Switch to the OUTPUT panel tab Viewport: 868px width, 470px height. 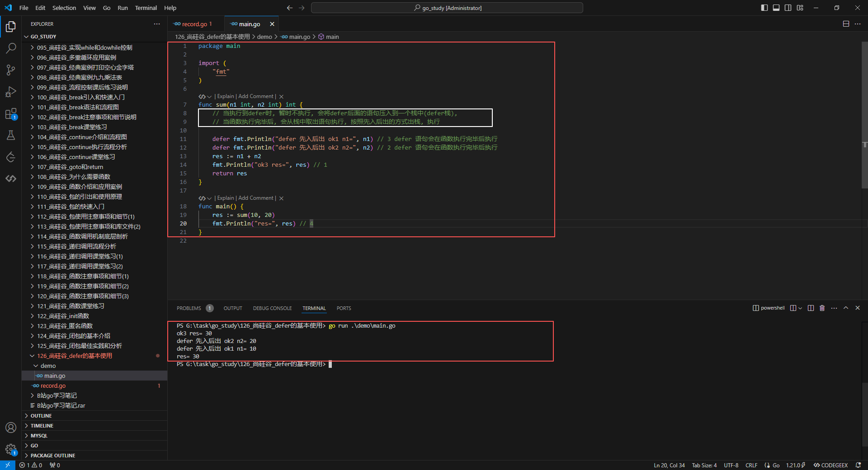click(x=233, y=308)
